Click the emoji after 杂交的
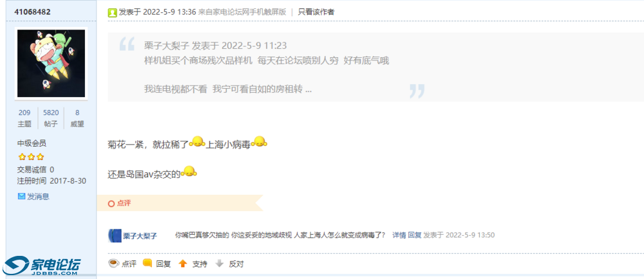Screen dimensions: 644x279 tap(189, 171)
